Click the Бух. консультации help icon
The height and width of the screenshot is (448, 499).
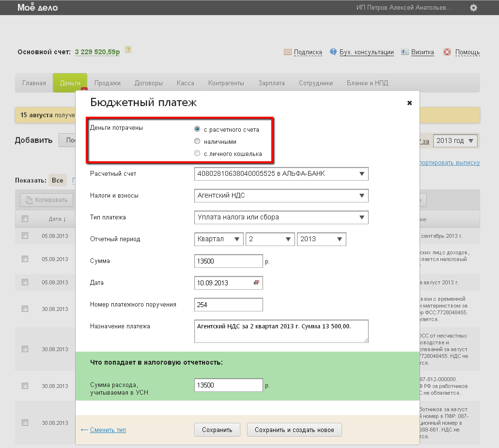333,52
